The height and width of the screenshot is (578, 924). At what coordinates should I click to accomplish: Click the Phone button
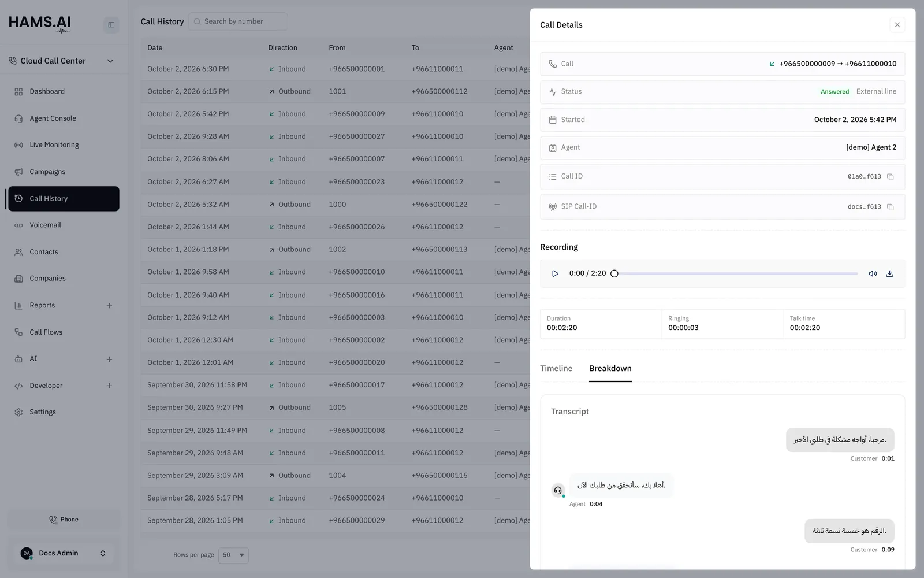click(64, 520)
